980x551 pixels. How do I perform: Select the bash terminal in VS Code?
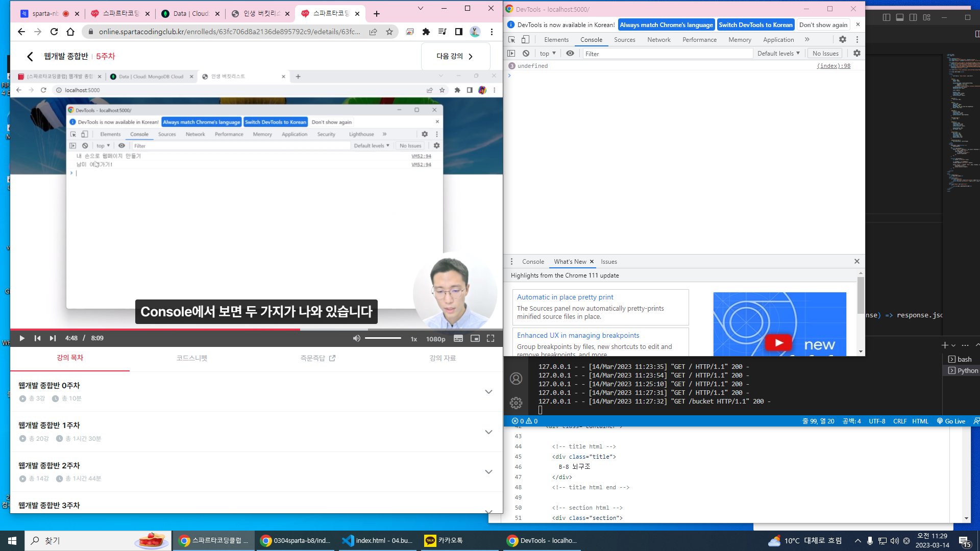pyautogui.click(x=961, y=359)
